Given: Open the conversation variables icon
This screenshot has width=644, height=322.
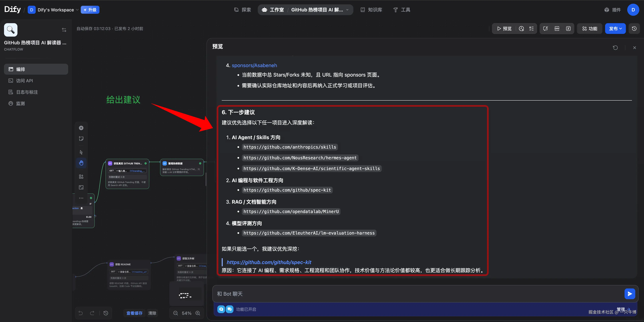Looking at the screenshot, I should (546, 29).
